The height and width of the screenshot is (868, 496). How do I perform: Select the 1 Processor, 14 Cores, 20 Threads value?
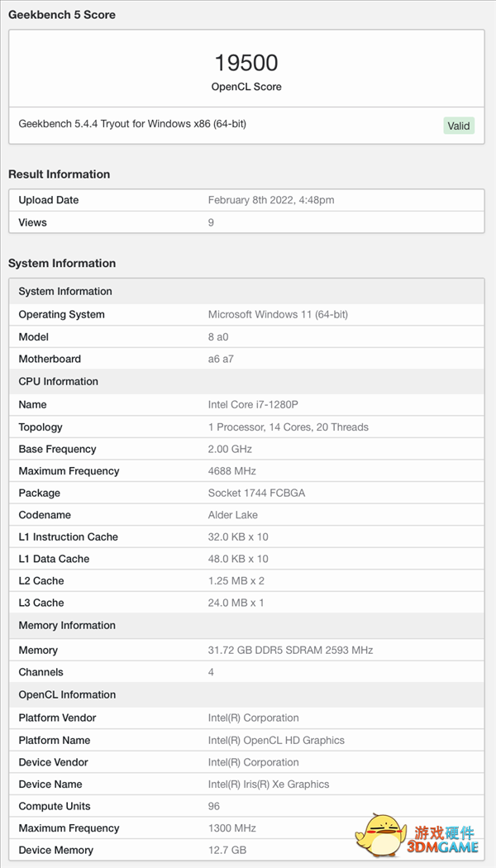click(x=289, y=427)
